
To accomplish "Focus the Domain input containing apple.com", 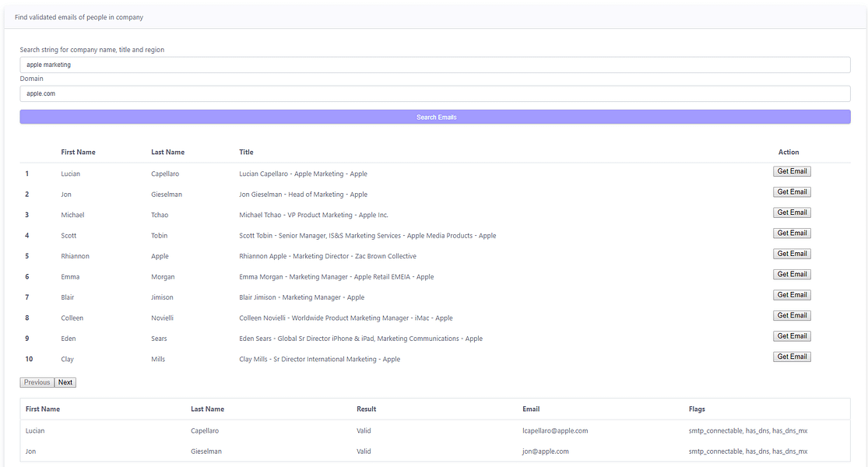I will coord(435,93).
